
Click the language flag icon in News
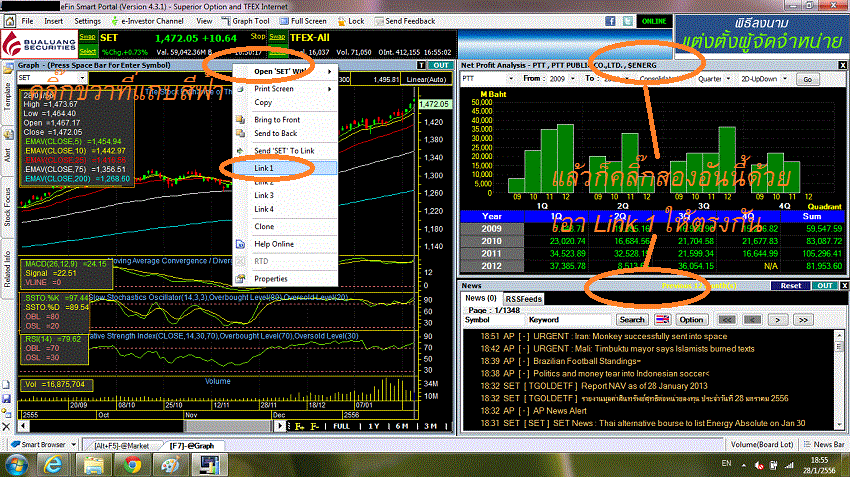pos(662,320)
